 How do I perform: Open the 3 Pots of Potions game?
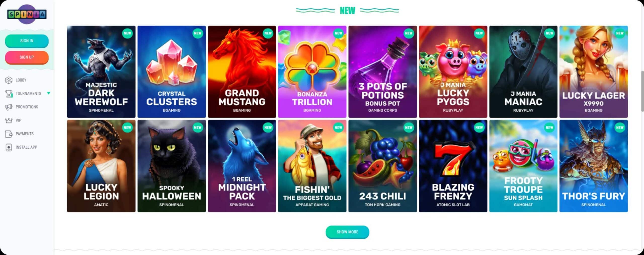[383, 72]
